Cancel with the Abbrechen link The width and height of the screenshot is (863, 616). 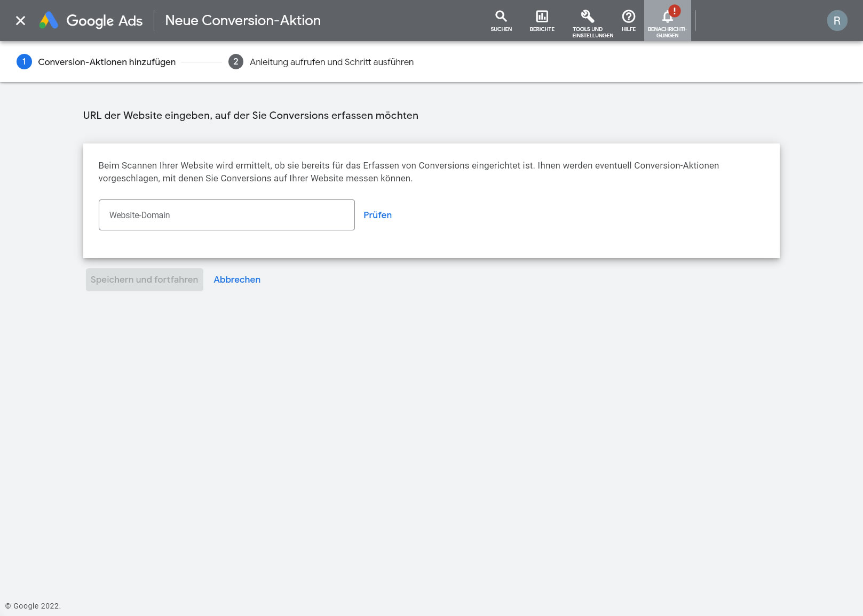pyautogui.click(x=237, y=279)
